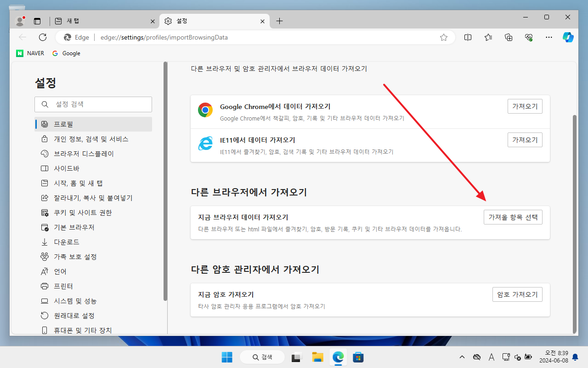The image size is (588, 368).
Task: Open NAVER bookmark in favorites bar
Action: (x=30, y=53)
